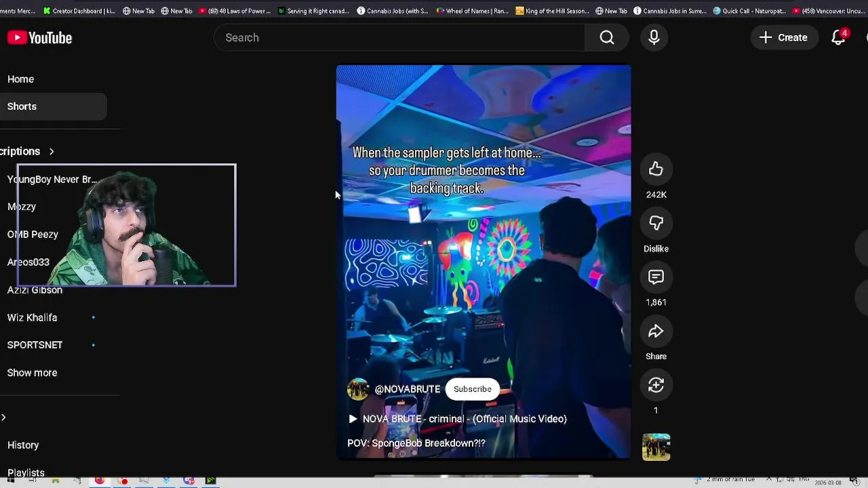Click the POV: SpongeBob Breakdown title
Viewport: 868px width, 488px height.
pos(416,443)
